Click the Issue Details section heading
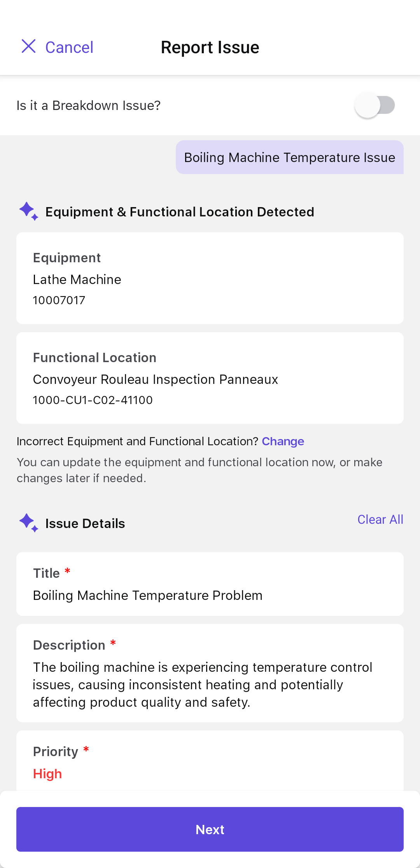 [85, 523]
